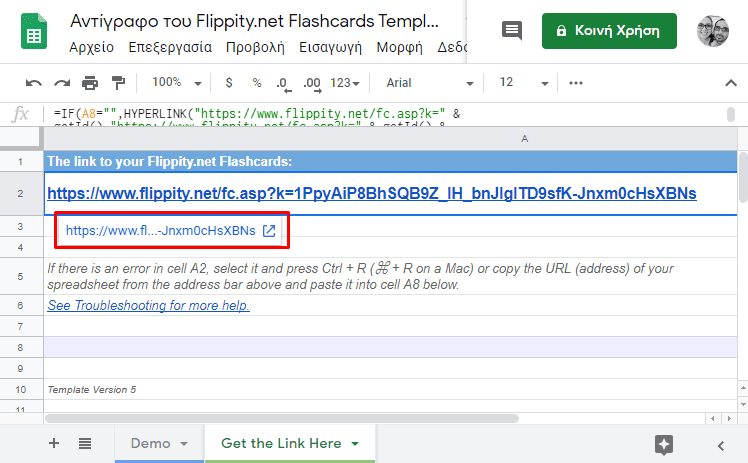Click the side panel collapse chevron

(x=721, y=446)
